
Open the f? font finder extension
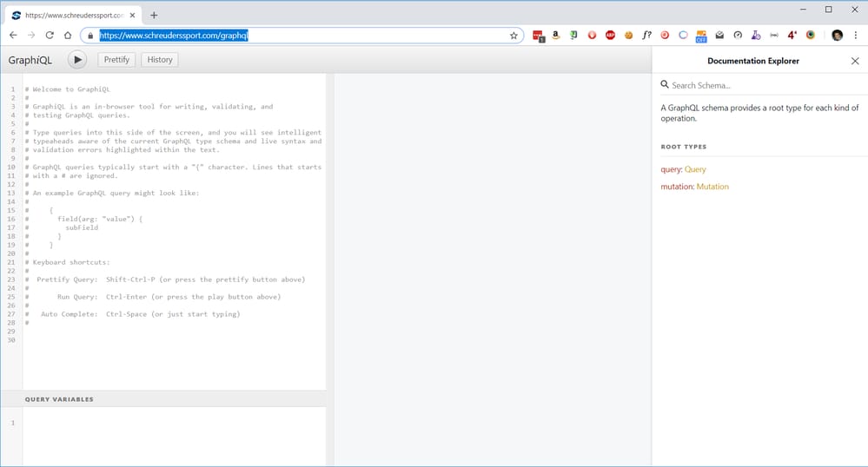tap(646, 36)
